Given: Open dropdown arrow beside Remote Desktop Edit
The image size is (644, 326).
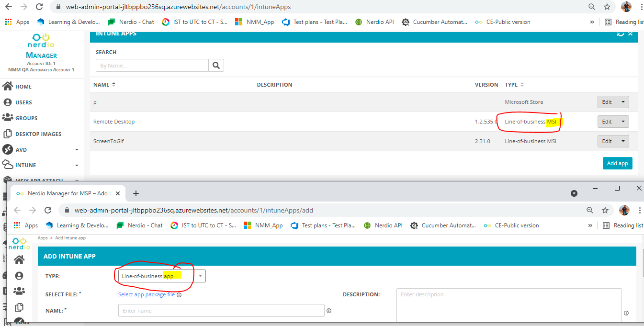Looking at the screenshot, I should [x=622, y=122].
